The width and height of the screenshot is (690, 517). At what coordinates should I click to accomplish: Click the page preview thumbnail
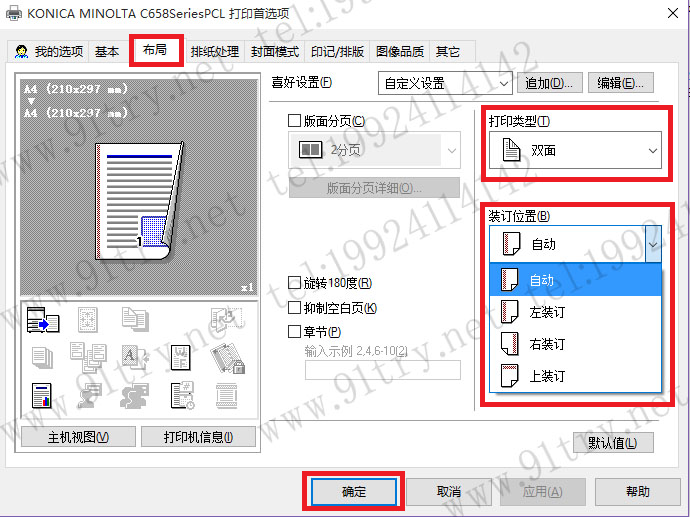pyautogui.click(x=139, y=201)
